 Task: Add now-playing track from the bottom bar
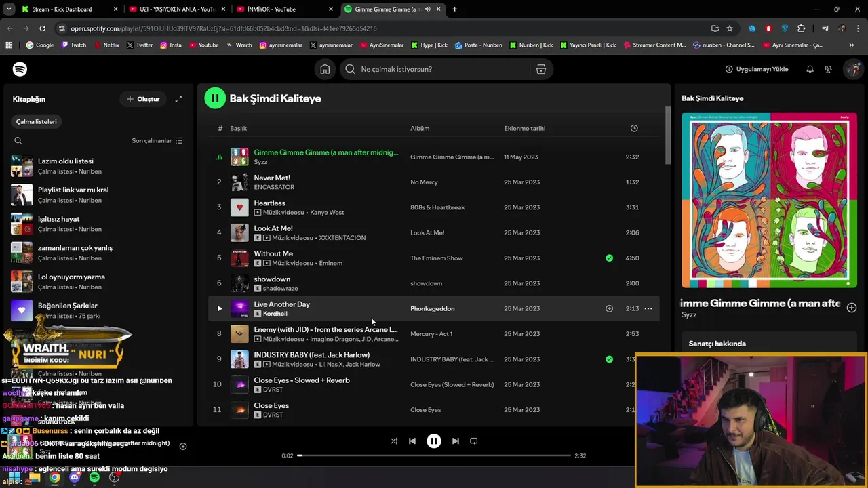(182, 446)
